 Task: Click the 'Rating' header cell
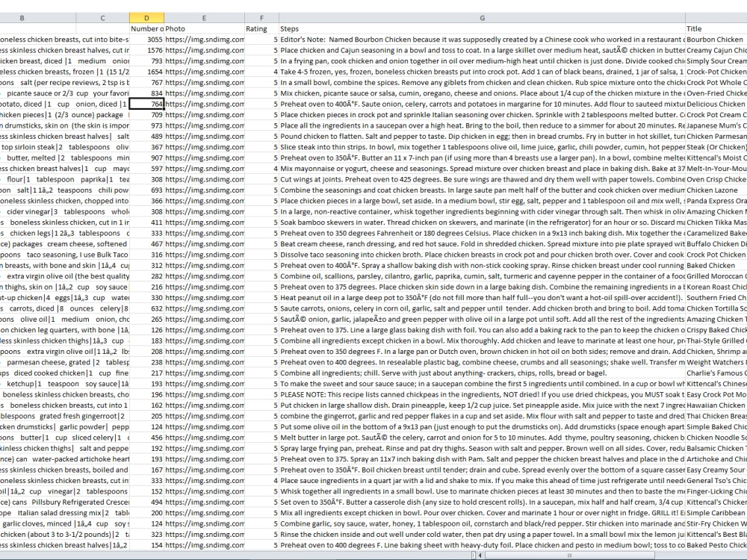pyautogui.click(x=261, y=28)
